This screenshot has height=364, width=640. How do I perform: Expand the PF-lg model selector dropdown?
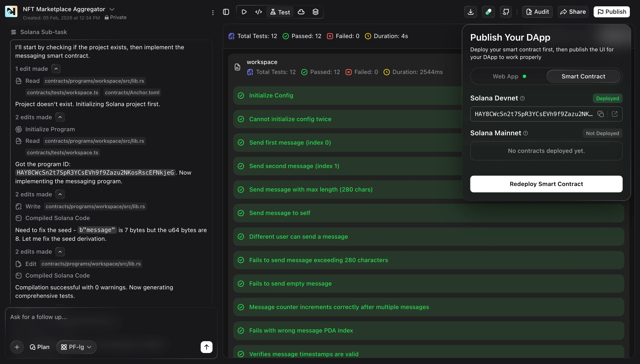pyautogui.click(x=76, y=347)
